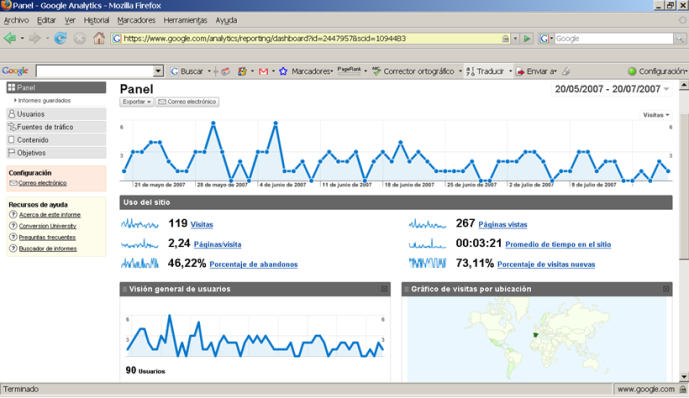Click the stop loading icon

pos(80,39)
